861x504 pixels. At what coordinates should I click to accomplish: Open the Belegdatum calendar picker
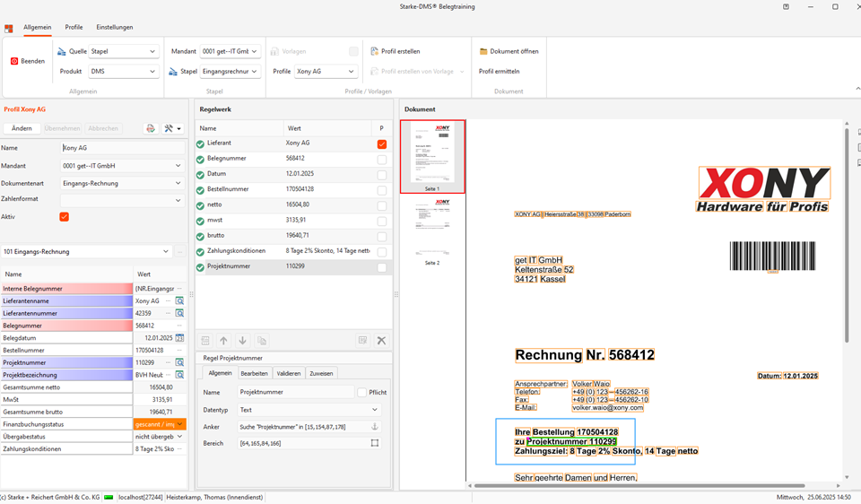pyautogui.click(x=179, y=338)
